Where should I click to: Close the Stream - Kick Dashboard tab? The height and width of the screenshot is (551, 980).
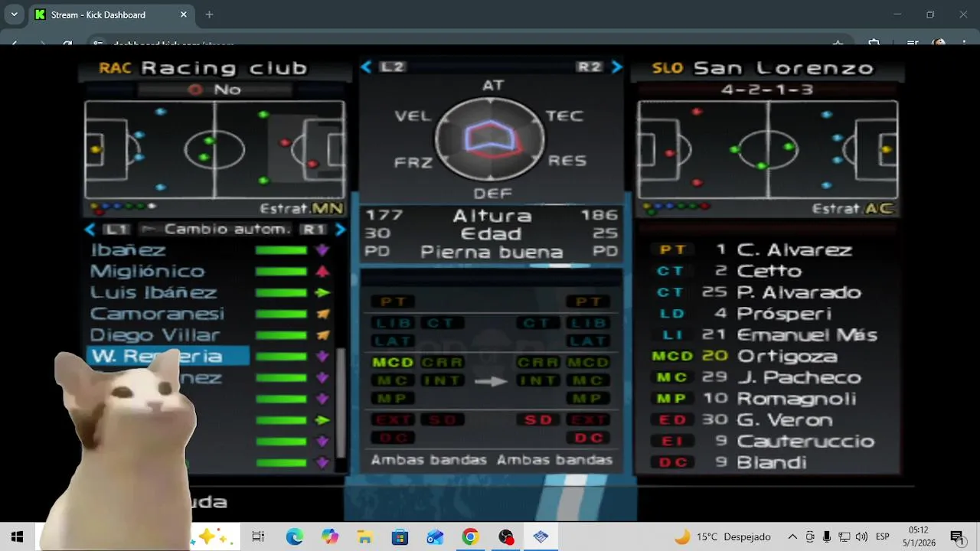point(184,15)
